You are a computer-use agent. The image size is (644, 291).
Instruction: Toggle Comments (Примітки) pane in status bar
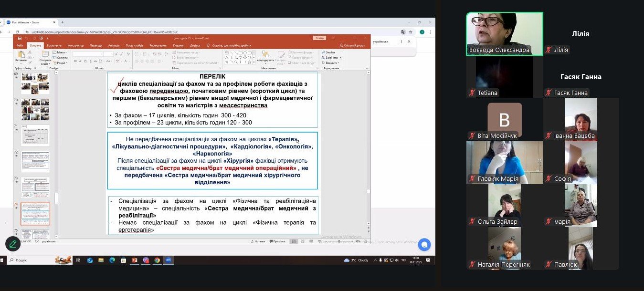(277, 241)
